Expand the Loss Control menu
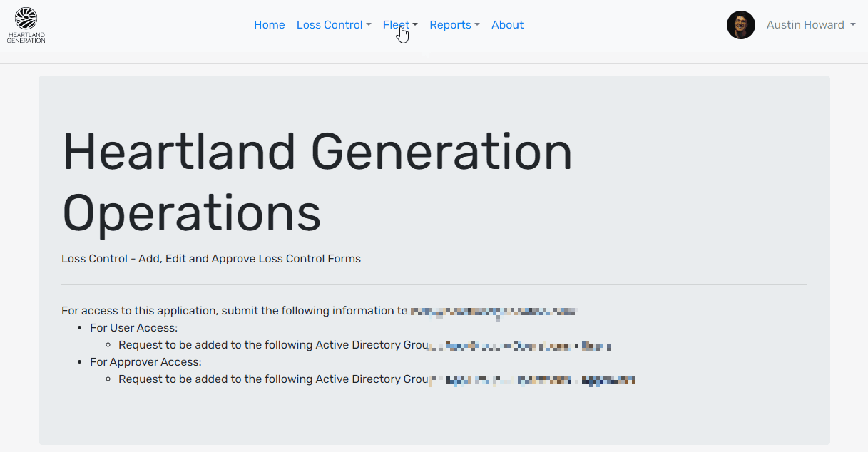868x452 pixels. 333,25
